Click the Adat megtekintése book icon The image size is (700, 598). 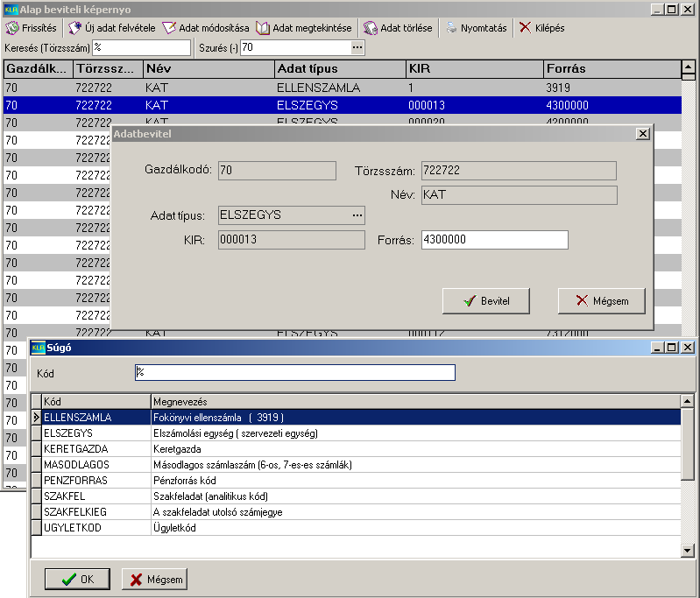[263, 28]
